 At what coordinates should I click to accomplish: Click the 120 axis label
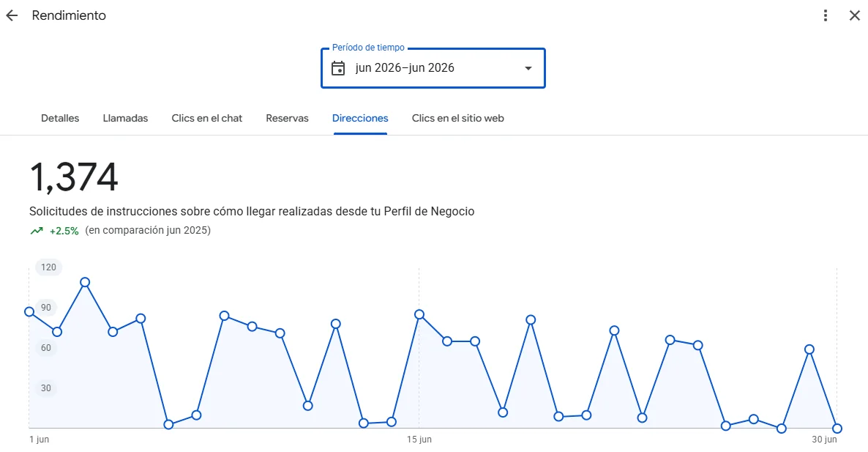tap(49, 267)
